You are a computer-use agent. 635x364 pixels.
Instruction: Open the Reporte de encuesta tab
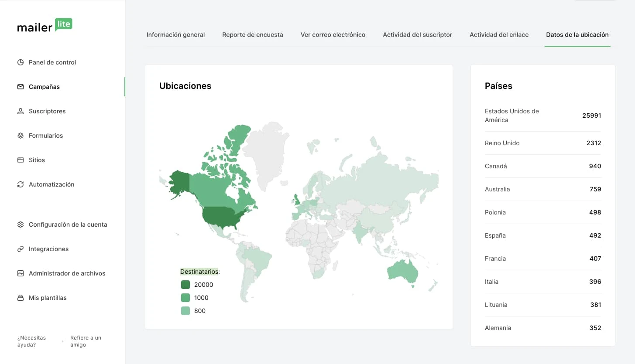252,35
